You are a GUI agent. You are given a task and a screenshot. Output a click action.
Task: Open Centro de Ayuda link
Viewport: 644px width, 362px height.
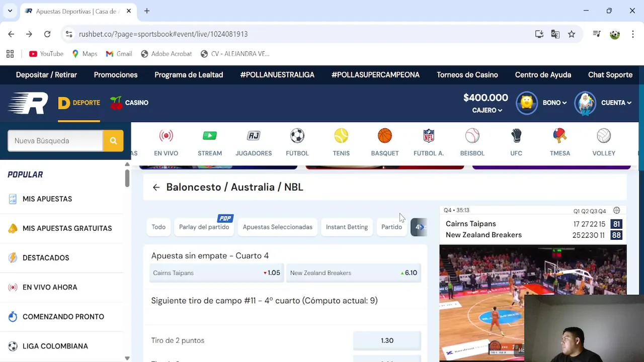[x=543, y=75]
